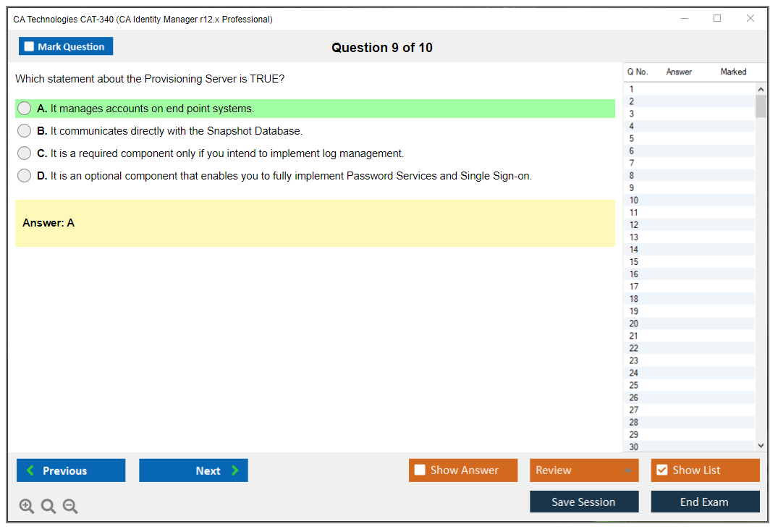Click Save Session button

tap(584, 502)
